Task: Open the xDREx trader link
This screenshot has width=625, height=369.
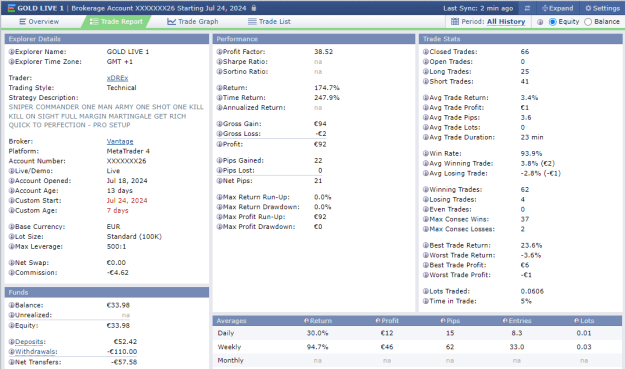Action: [117, 78]
